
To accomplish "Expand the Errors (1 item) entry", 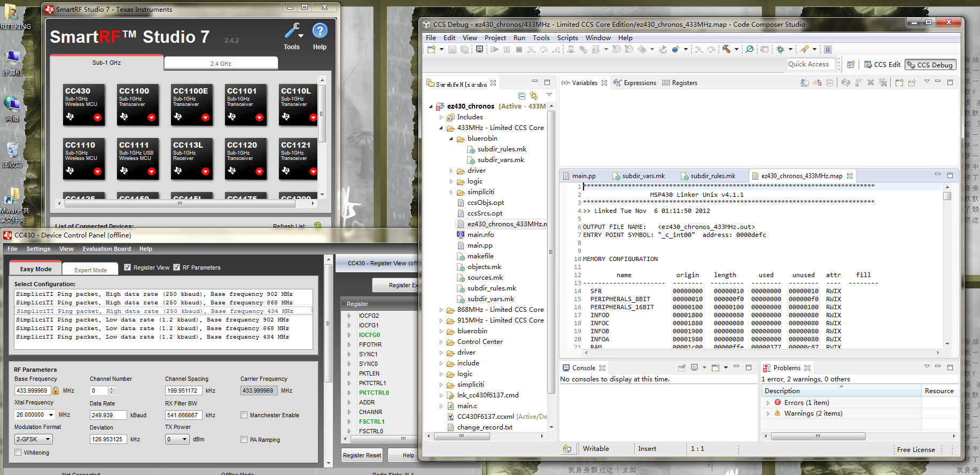I will coord(768,403).
